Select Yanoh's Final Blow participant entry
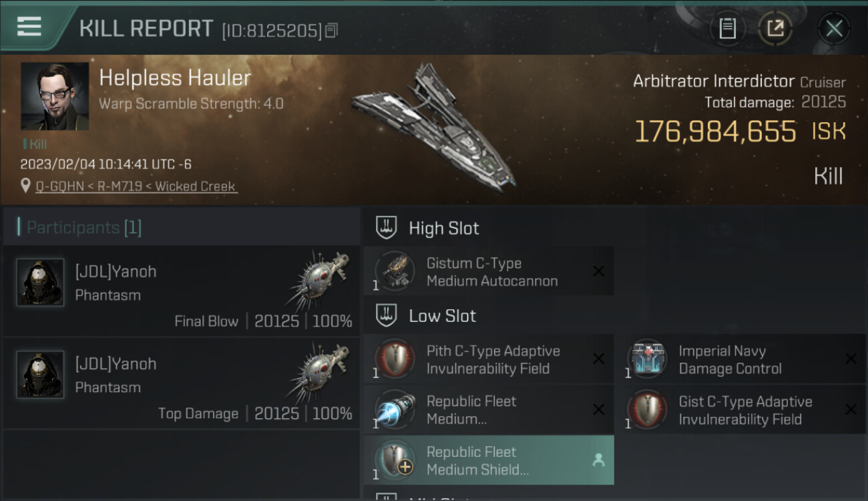This screenshot has height=501, width=868. 182,291
